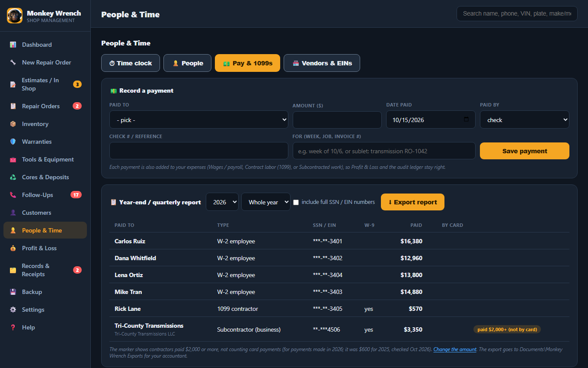Click the Check # / Reference field

pos(199,151)
